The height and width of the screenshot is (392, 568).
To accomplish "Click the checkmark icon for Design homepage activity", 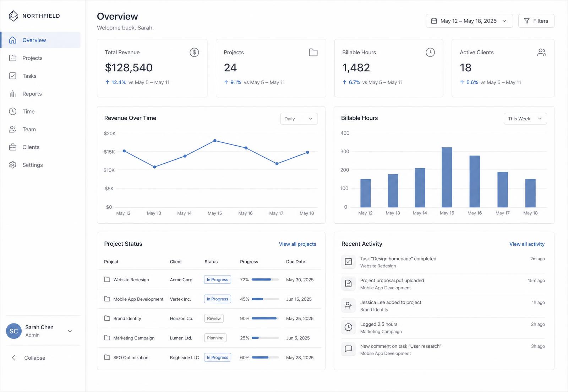I will tap(349, 262).
